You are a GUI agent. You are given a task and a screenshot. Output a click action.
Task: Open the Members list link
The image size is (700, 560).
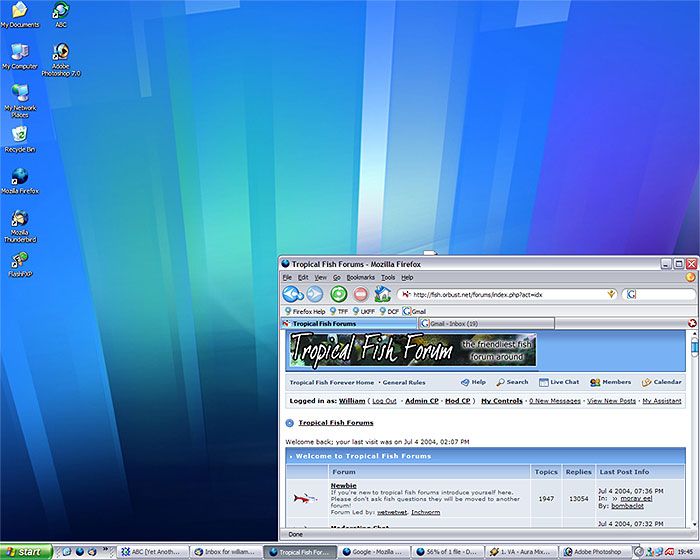(x=610, y=382)
